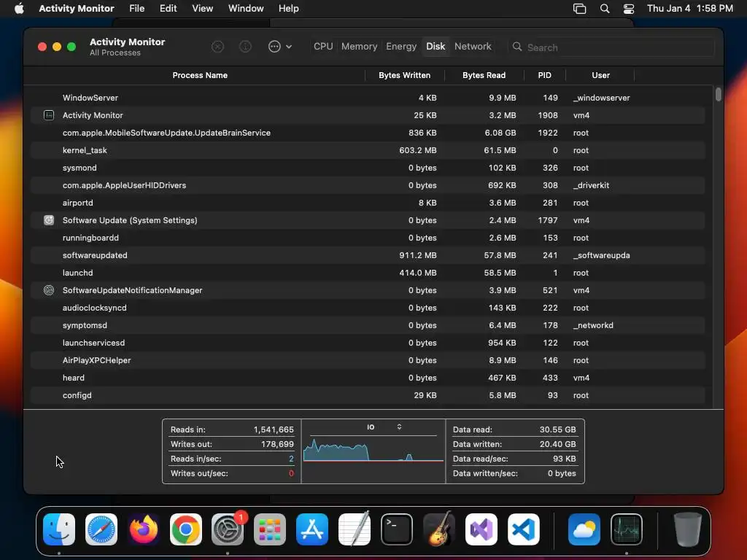This screenshot has height=560, width=747.
Task: Click the Stage Manager menu bar icon
Action: click(x=580, y=9)
